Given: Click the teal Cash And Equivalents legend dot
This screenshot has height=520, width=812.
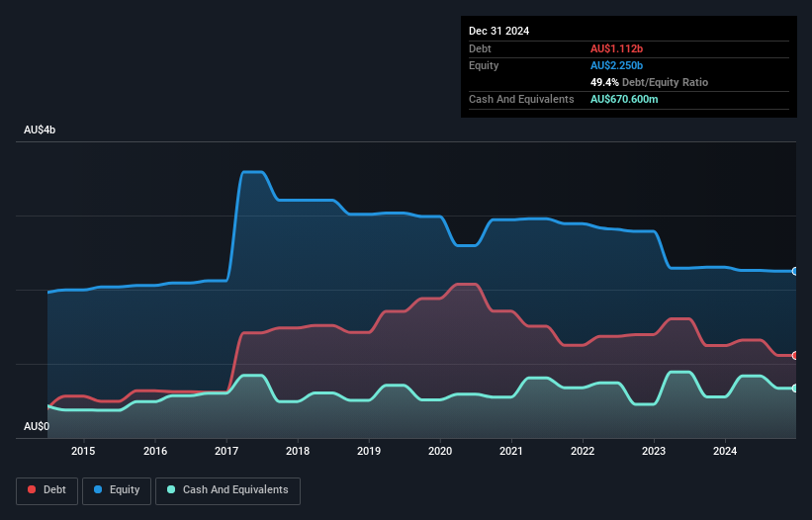Looking at the screenshot, I should click(171, 489).
